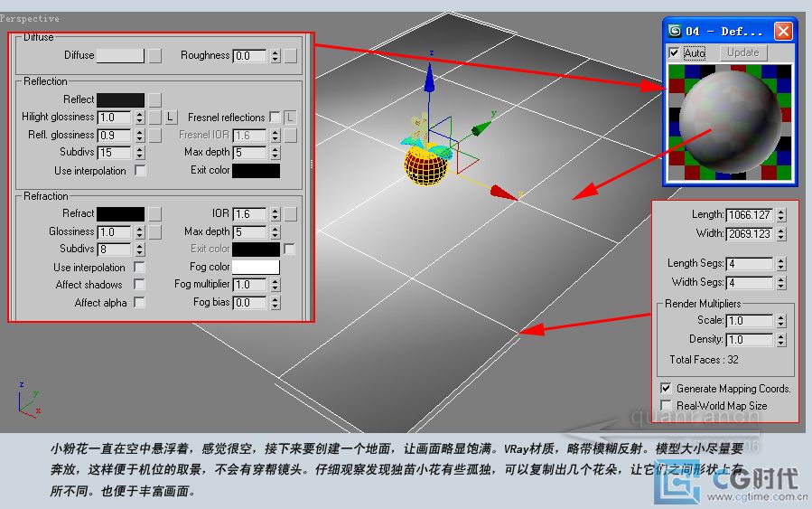
Task: Enable the Affect alpha checkbox
Action: point(139,302)
